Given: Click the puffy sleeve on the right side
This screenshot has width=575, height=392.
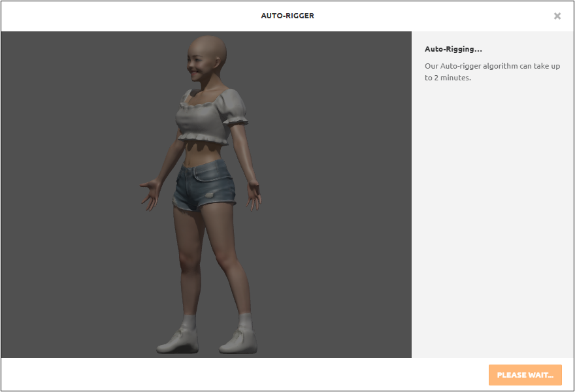Looking at the screenshot, I should point(235,108).
